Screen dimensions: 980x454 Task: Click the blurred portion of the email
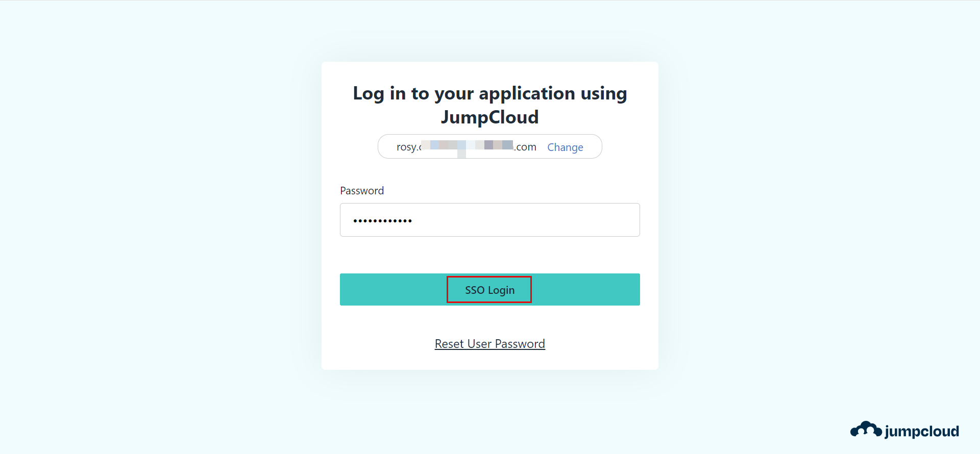tap(467, 146)
